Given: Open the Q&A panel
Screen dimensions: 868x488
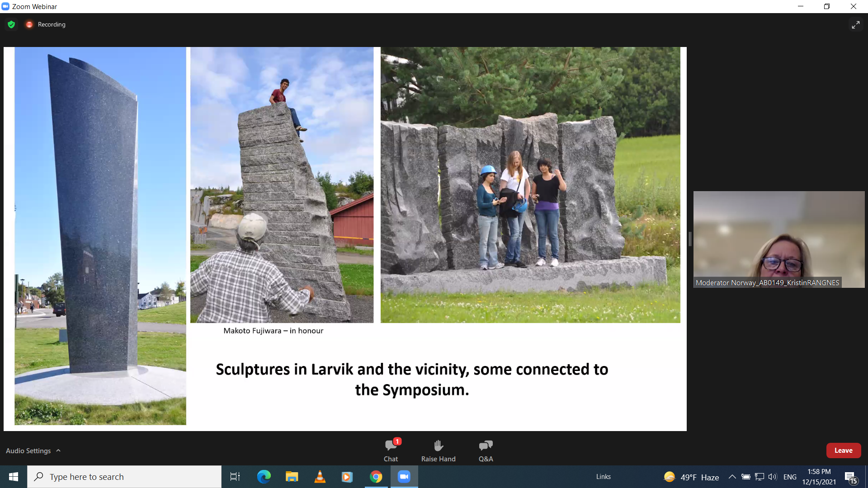Looking at the screenshot, I should (x=486, y=450).
